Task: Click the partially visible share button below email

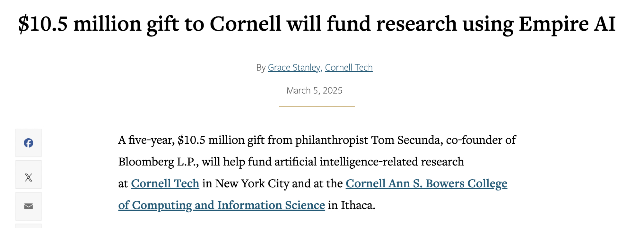Action: click(28, 226)
